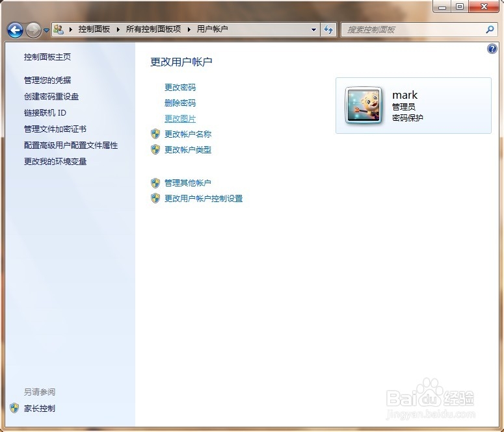504x432 pixels.
Task: Expand the arrow after 所有控制面板项 breadcrumb
Action: (189, 29)
